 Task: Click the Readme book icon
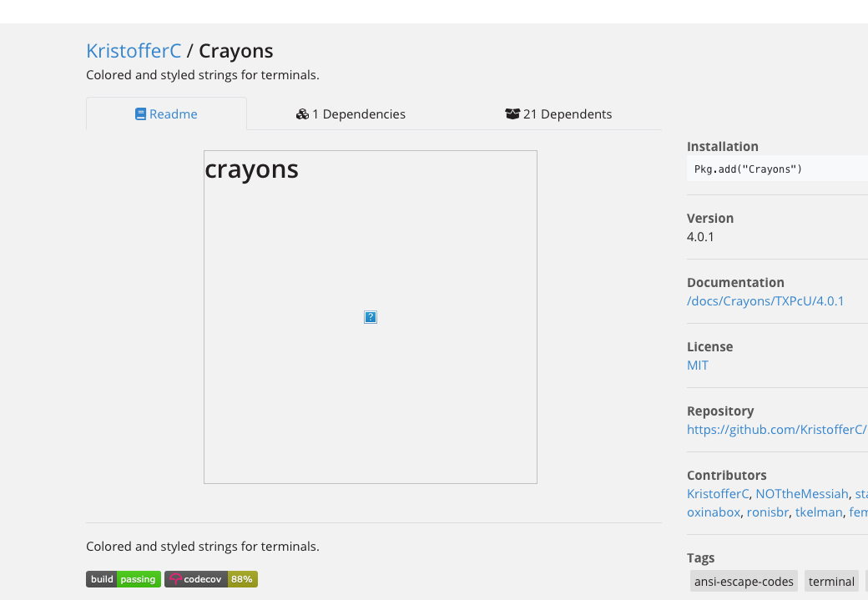click(140, 113)
